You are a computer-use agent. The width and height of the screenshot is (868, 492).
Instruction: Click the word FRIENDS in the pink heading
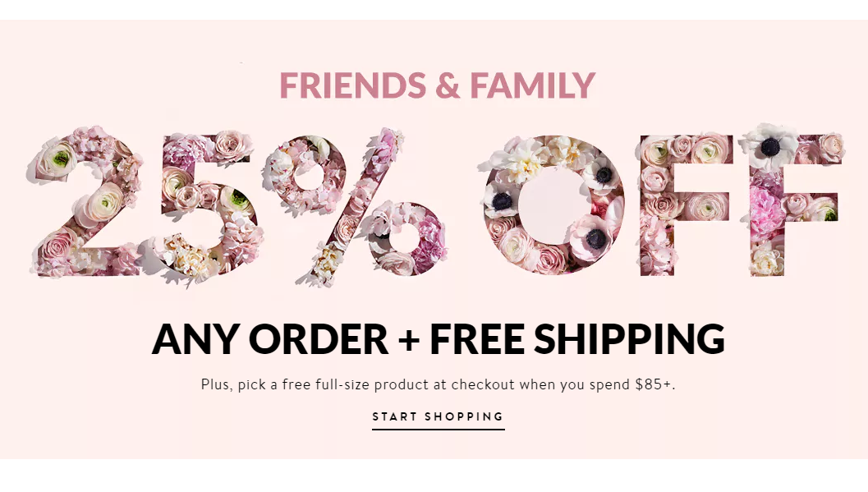coord(352,85)
